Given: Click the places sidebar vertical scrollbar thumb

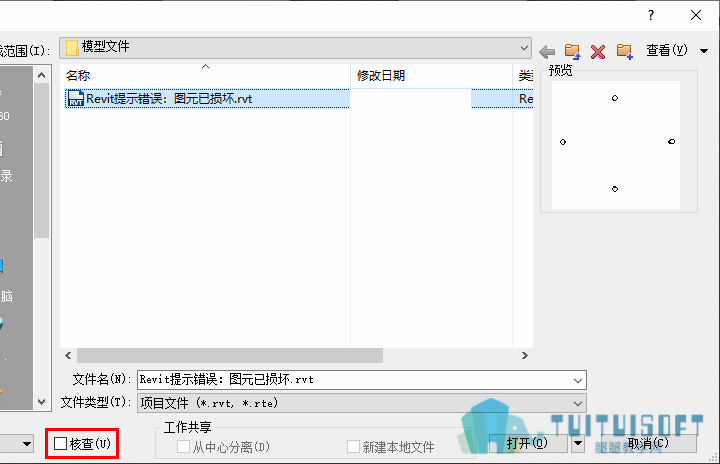Looking at the screenshot, I should tap(41, 160).
